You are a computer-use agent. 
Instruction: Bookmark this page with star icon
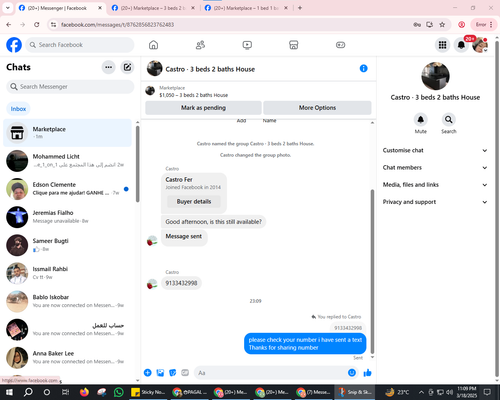click(442, 24)
